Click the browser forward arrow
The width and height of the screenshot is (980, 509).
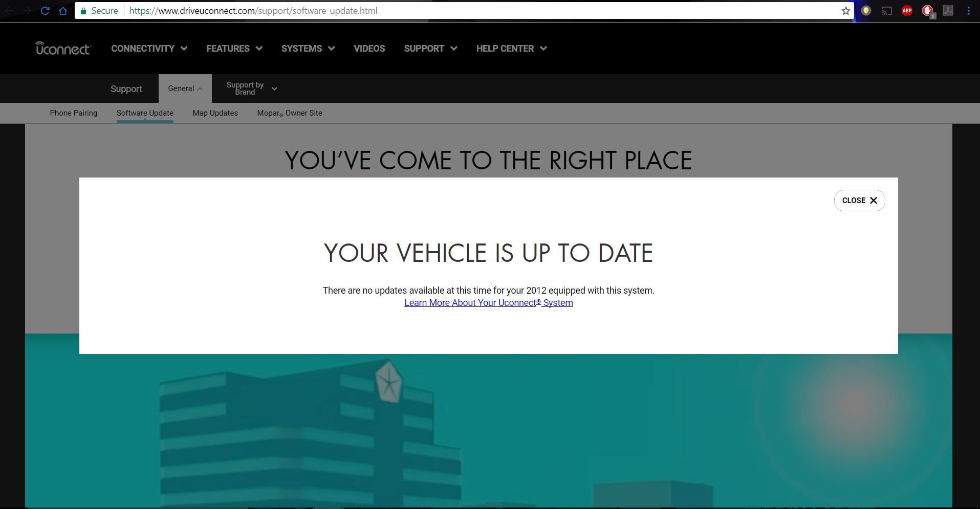click(27, 11)
